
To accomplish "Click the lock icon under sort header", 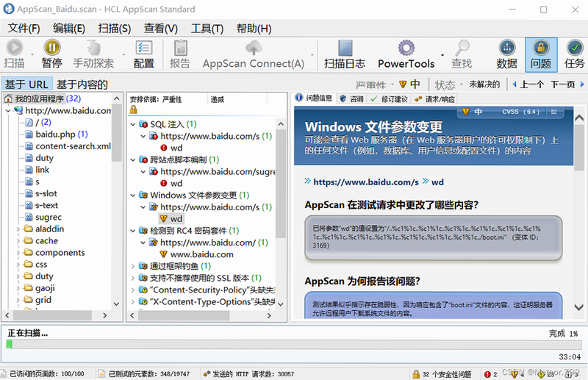I will click(134, 110).
